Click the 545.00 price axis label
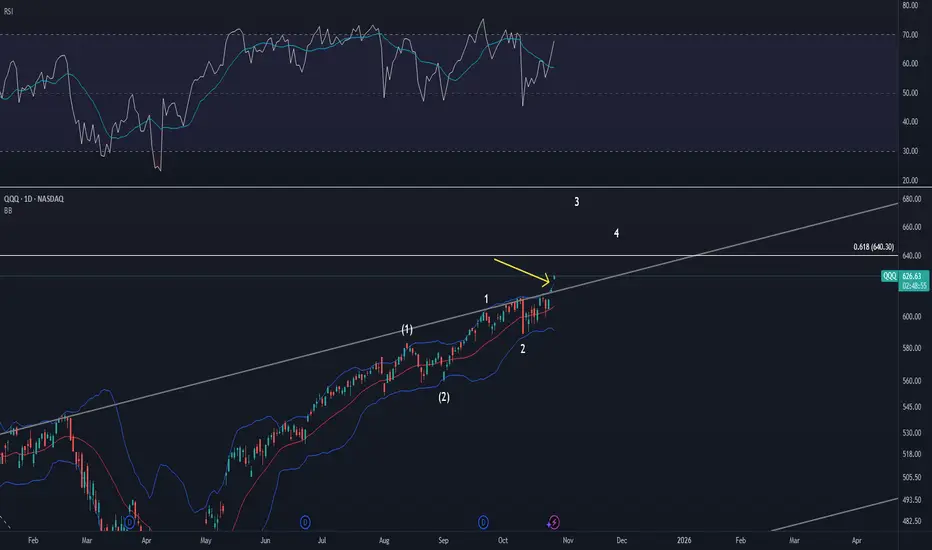Screen dimensions: 932x550 (x=912, y=407)
